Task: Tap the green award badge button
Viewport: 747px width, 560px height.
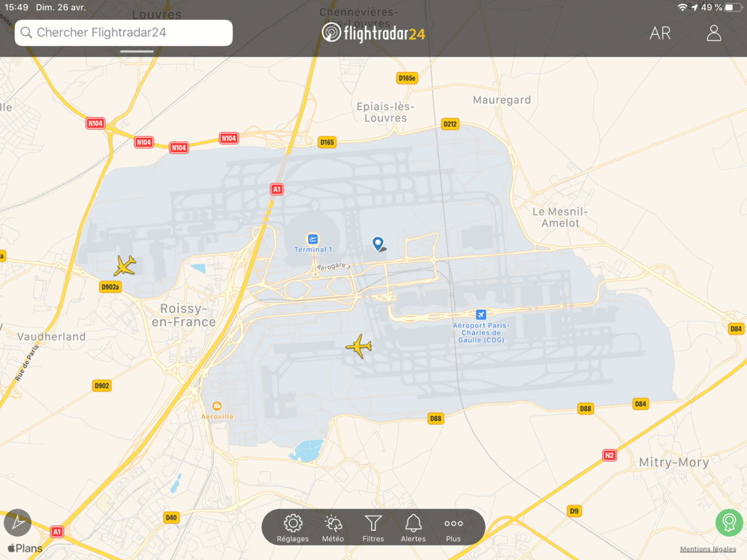Action: point(729,522)
